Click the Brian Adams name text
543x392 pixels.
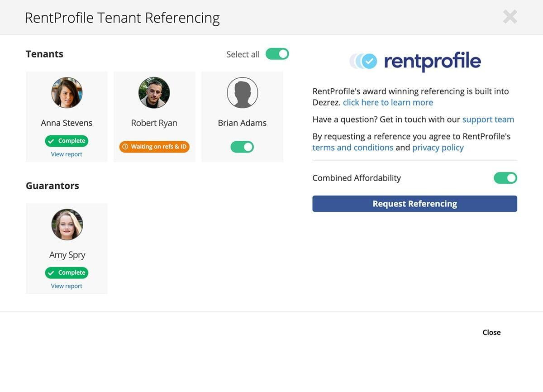coord(242,123)
